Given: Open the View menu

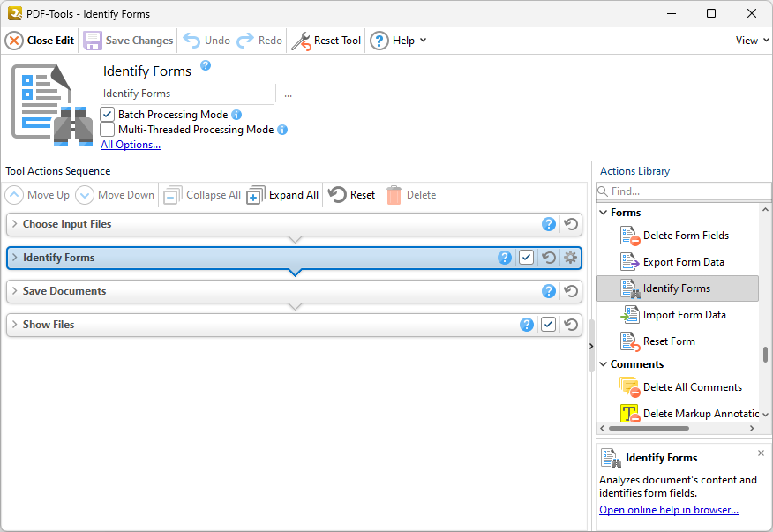Looking at the screenshot, I should tap(752, 41).
